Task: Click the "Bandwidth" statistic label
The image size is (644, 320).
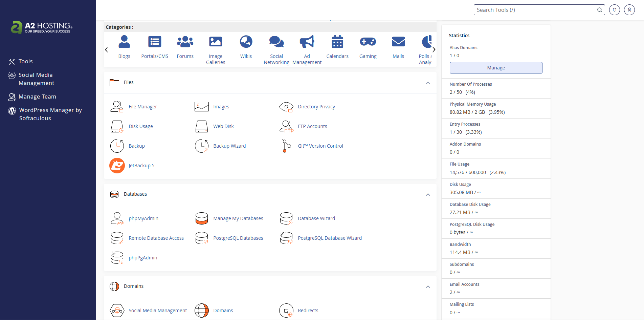Action: pos(460,244)
